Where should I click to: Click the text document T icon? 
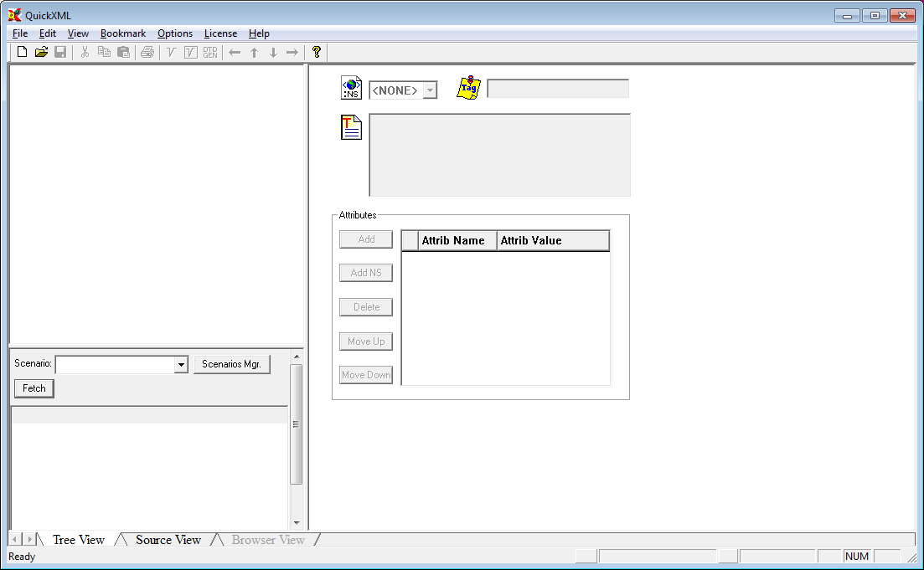tap(352, 128)
